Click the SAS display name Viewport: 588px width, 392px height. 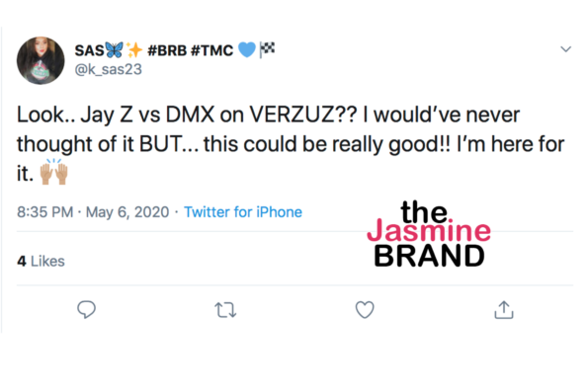89,50
